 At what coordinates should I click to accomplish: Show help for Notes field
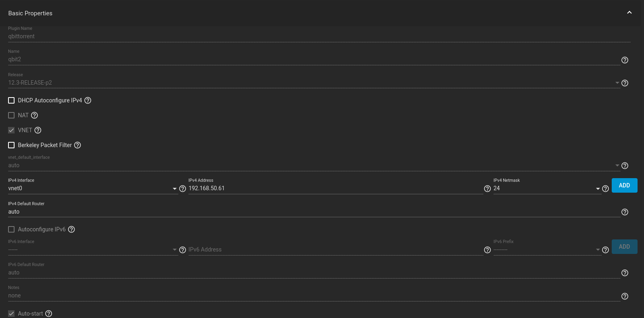[625, 296]
